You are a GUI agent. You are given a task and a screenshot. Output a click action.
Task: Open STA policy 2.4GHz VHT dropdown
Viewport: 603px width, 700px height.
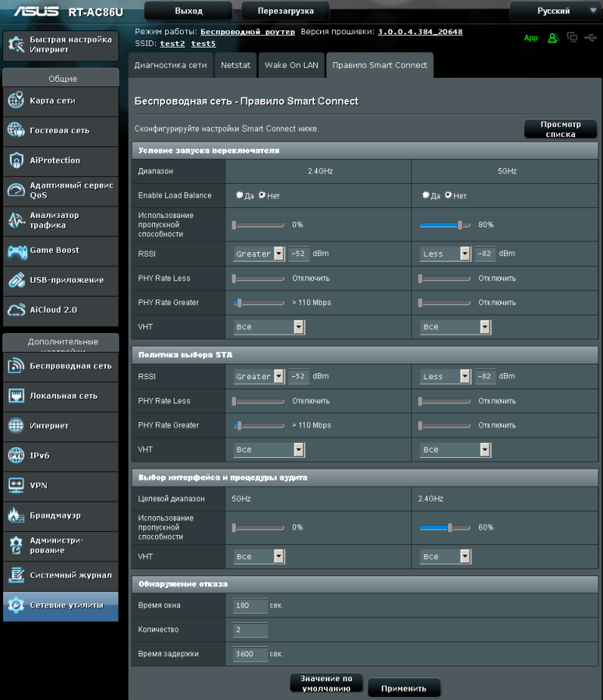pos(269,449)
